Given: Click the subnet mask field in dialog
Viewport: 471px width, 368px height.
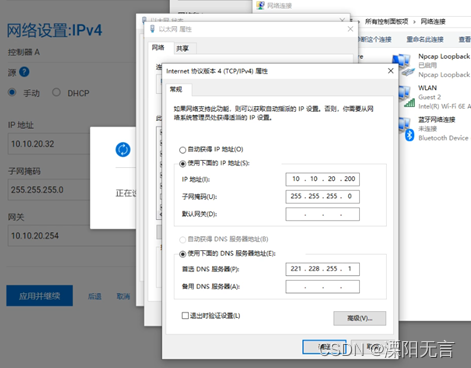Looking at the screenshot, I should (322, 197).
